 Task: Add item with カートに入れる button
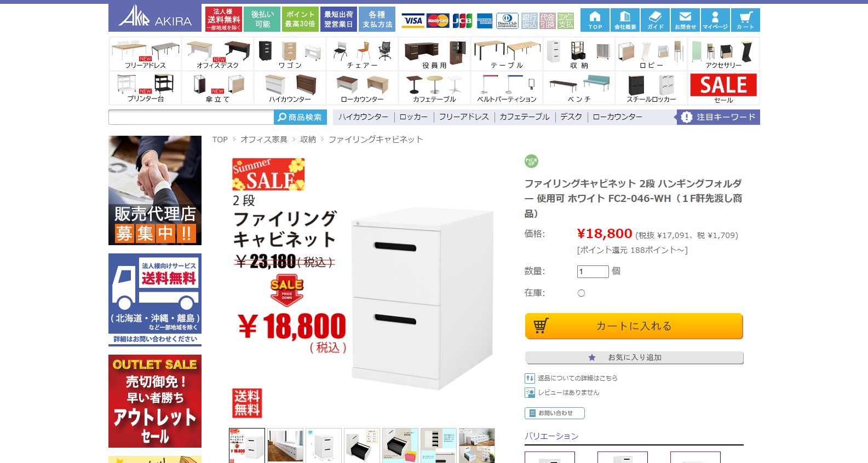tap(634, 326)
